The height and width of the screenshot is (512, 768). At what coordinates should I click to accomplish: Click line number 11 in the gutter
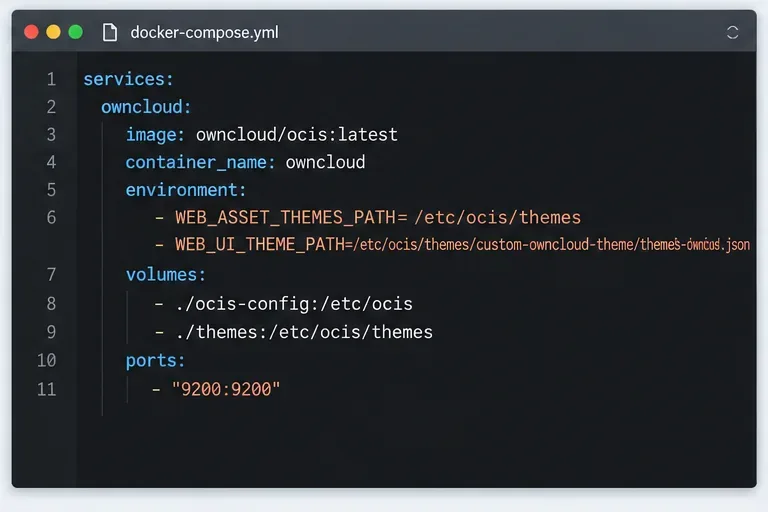pyautogui.click(x=47, y=389)
